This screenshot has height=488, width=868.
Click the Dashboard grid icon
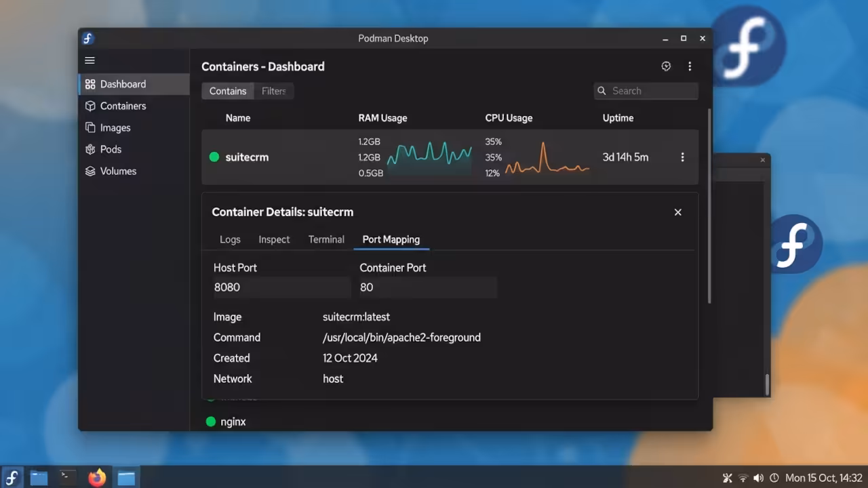pos(90,84)
